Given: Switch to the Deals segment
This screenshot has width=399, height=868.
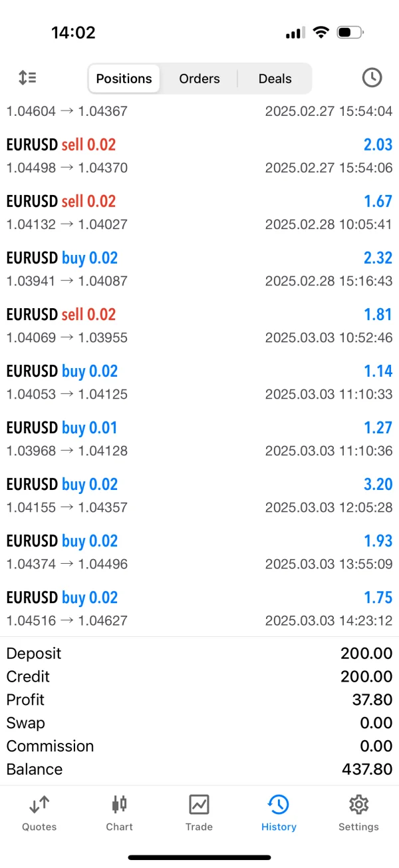Looking at the screenshot, I should [275, 79].
